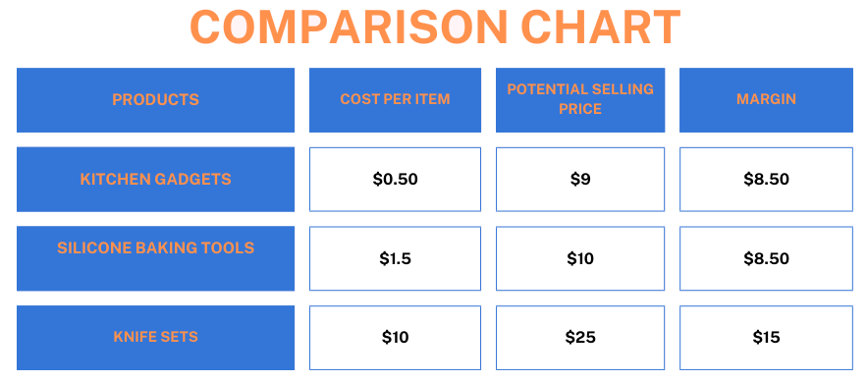Viewport: 868px width, 382px height.
Task: Click the KNIFE SETS row label
Action: coord(155,338)
